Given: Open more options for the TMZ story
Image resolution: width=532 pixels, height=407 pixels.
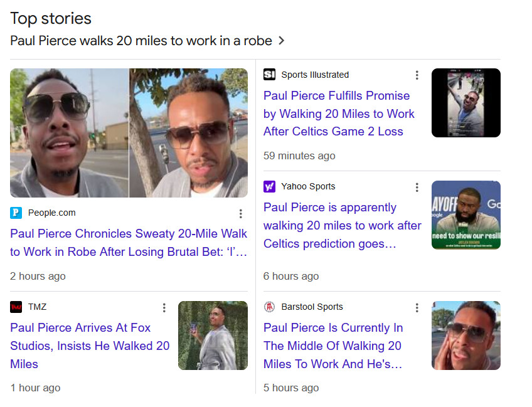Looking at the screenshot, I should [x=164, y=307].
